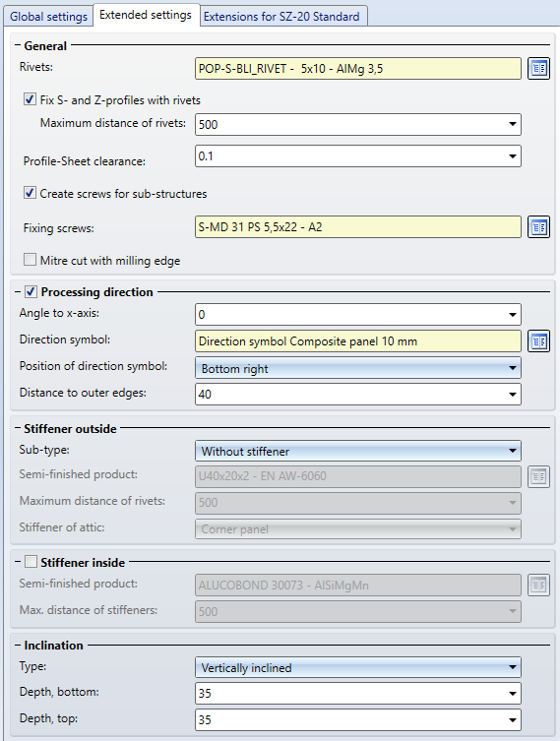Click the Depth, bottom value field
Screen dimensions: 560x741
point(357,693)
